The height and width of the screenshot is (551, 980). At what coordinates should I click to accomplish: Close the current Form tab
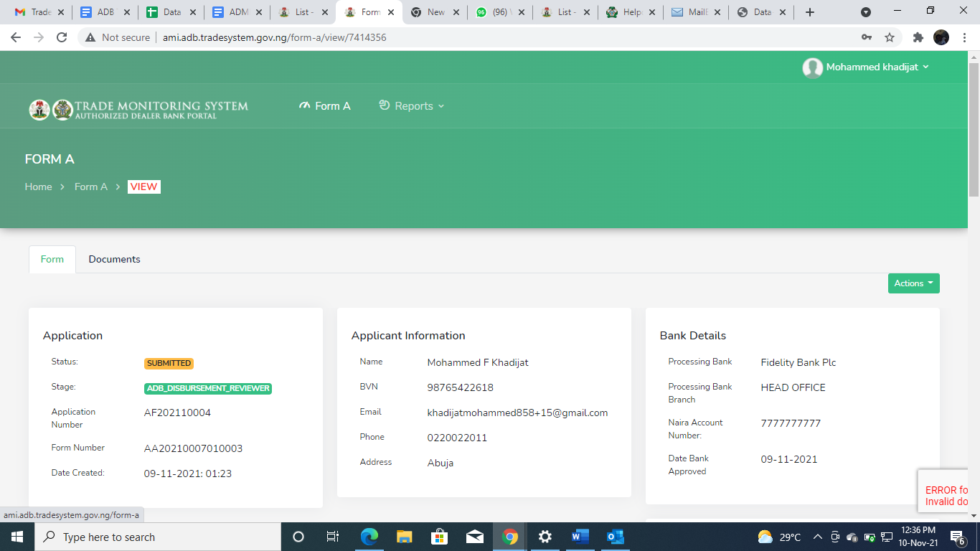tap(391, 12)
